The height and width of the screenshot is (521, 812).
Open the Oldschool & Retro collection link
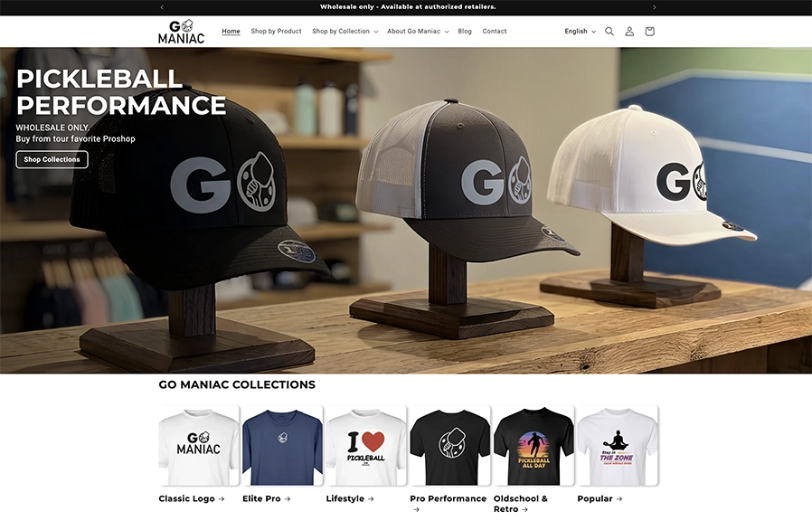coord(521,504)
